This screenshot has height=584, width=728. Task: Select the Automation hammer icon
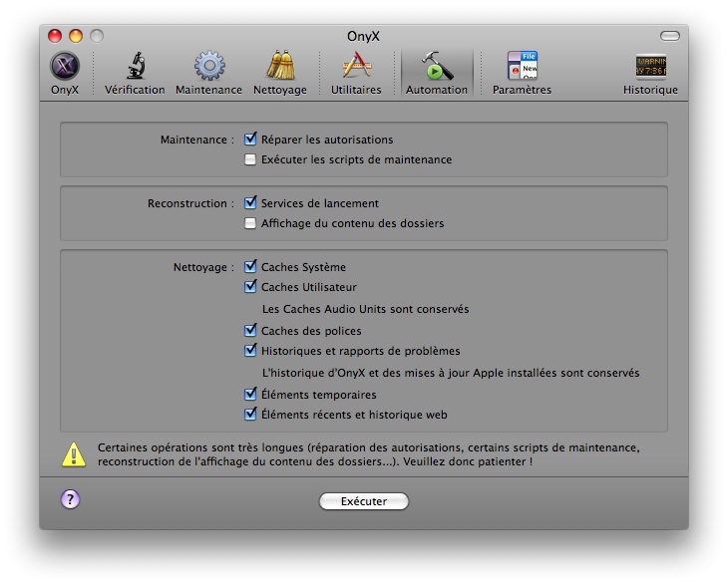coord(436,67)
